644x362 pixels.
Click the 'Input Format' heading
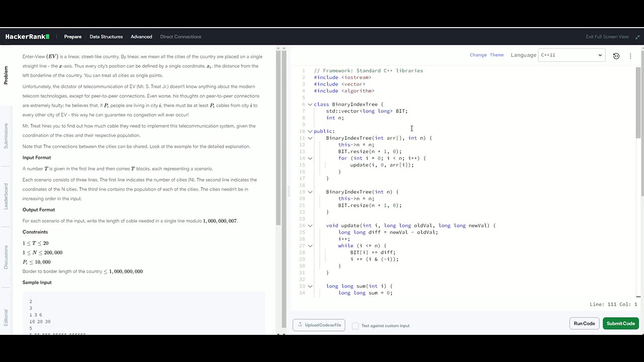(37, 158)
